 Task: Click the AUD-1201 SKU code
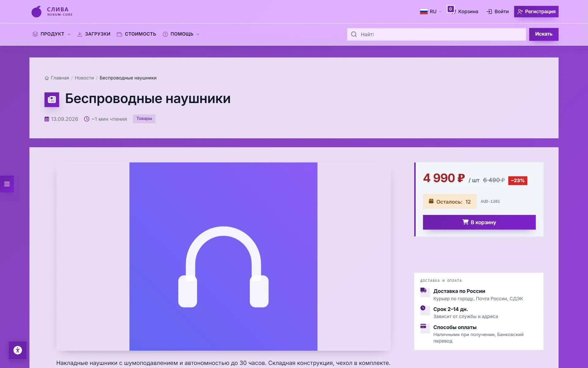click(x=490, y=201)
